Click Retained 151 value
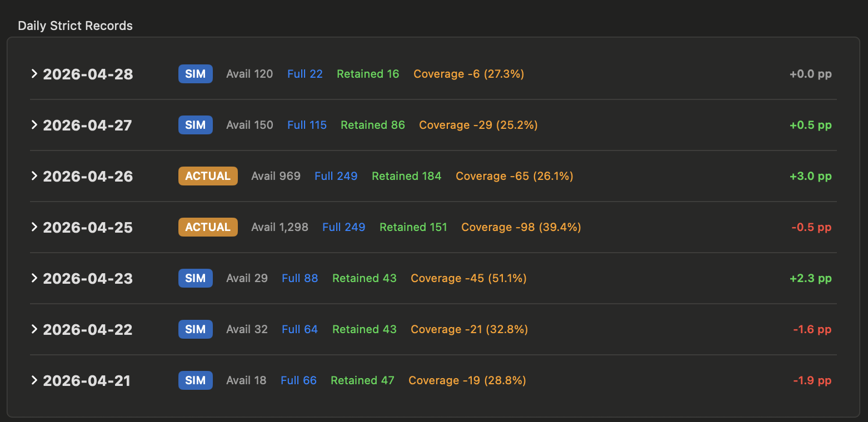This screenshot has height=422, width=868. tap(413, 227)
